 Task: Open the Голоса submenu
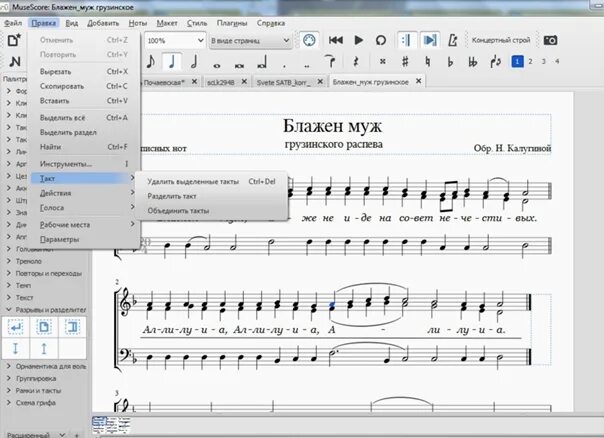click(x=84, y=208)
